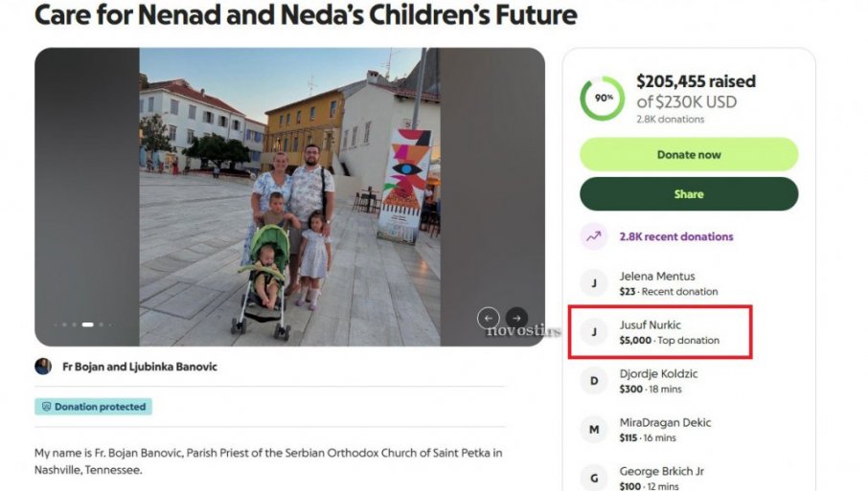The width and height of the screenshot is (868, 491).
Task: Click the 90% progress circle
Action: (603, 99)
